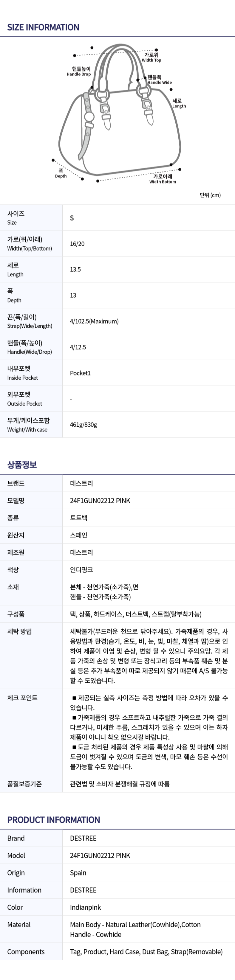Click the 4/102.5(Maximum) strap value
This screenshot has width=235, height=980.
[94, 322]
